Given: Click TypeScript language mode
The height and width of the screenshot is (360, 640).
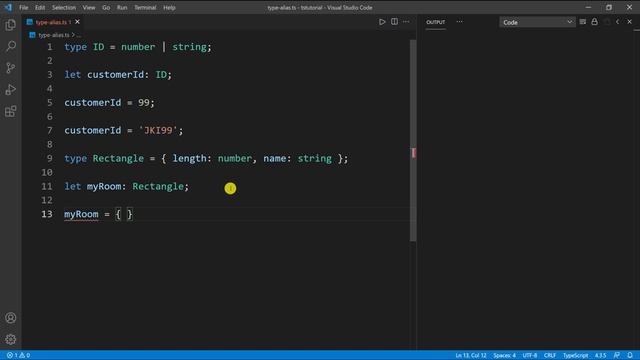Looking at the screenshot, I should [576, 356].
